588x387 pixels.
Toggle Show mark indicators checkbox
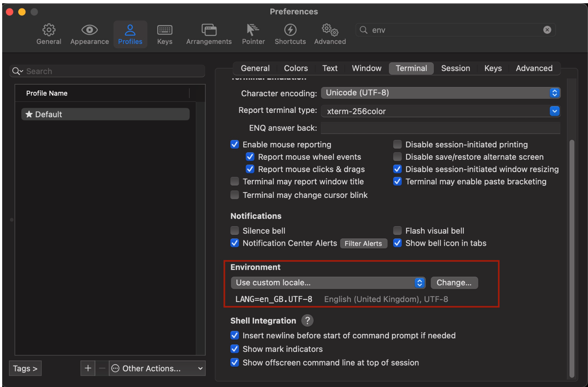coord(235,349)
